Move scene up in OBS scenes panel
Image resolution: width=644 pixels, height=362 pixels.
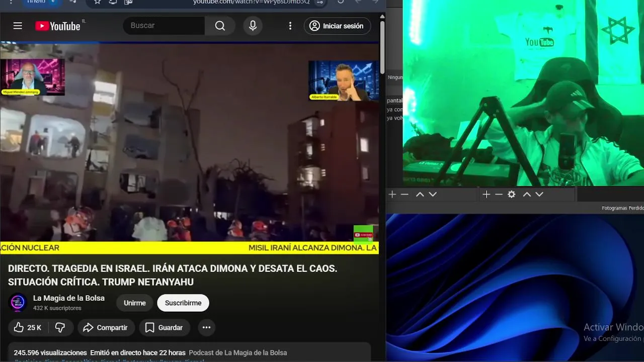(420, 194)
